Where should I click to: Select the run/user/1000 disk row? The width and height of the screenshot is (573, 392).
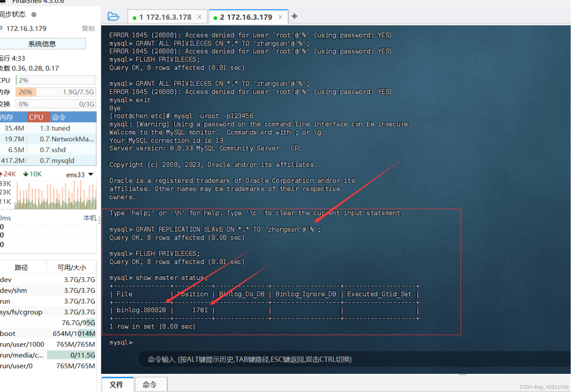pos(48,344)
